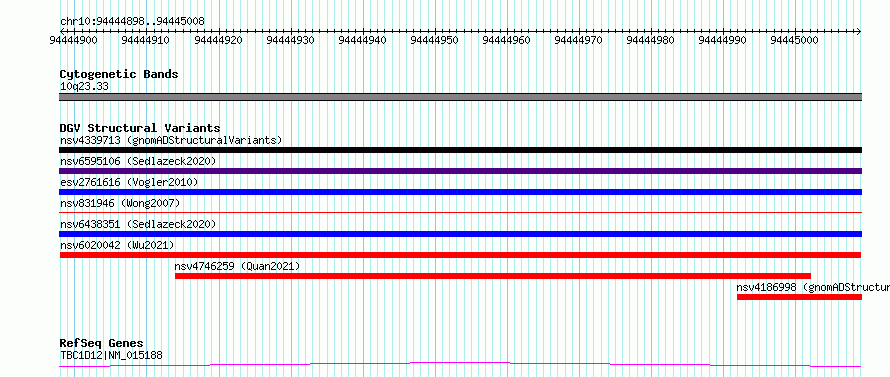Click the RefSeq Genes track heading
The height and width of the screenshot is (377, 890).
click(102, 344)
